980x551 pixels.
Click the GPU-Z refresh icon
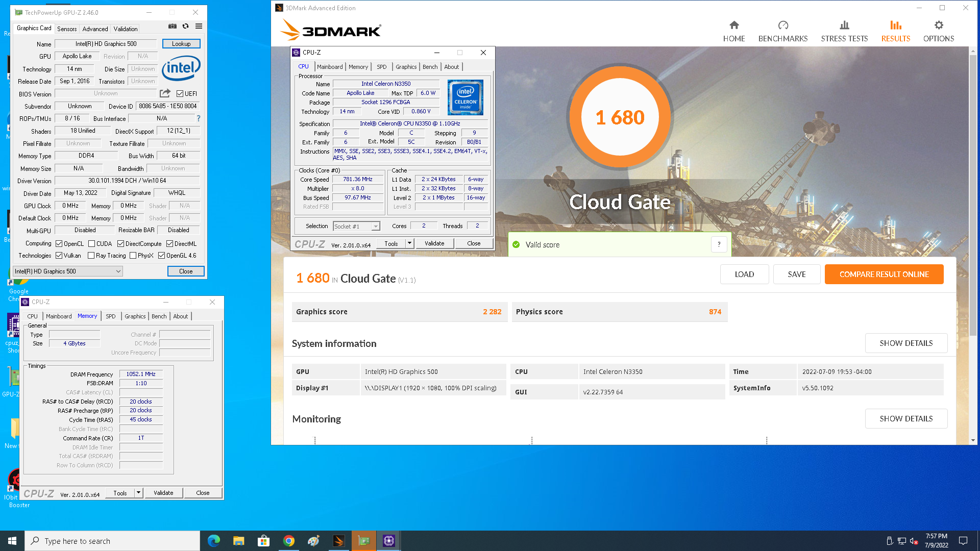click(x=186, y=27)
